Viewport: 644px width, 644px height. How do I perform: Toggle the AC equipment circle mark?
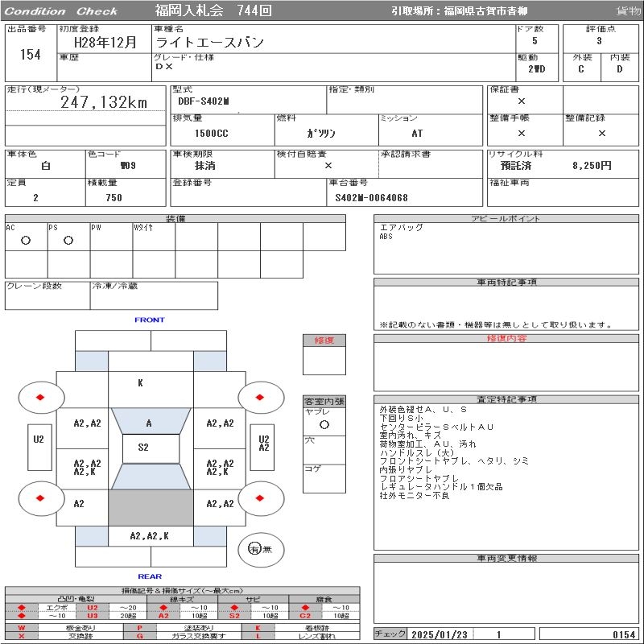[26, 241]
